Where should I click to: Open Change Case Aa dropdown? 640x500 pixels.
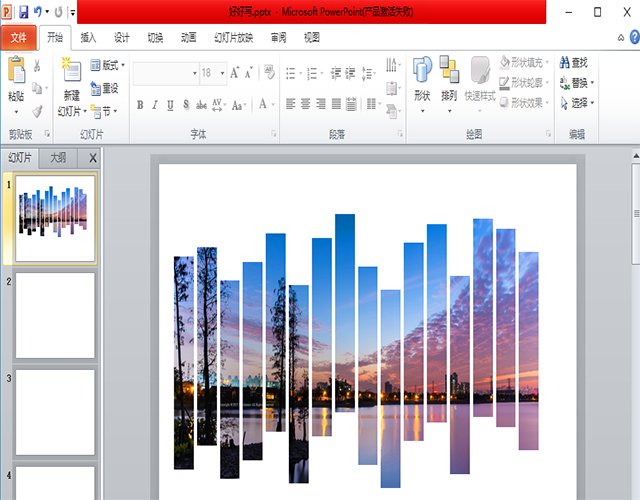pyautogui.click(x=239, y=105)
